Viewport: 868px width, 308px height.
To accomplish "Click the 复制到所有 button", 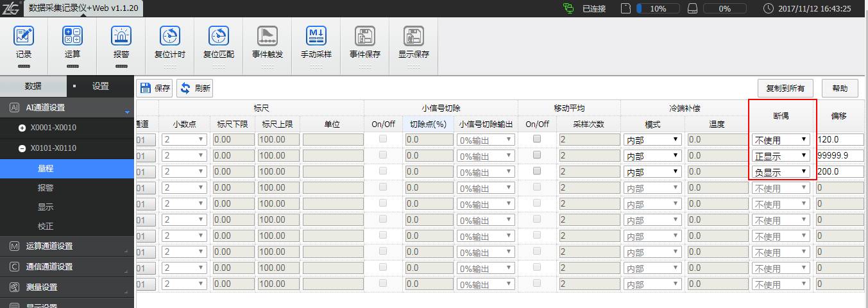I will pos(785,89).
